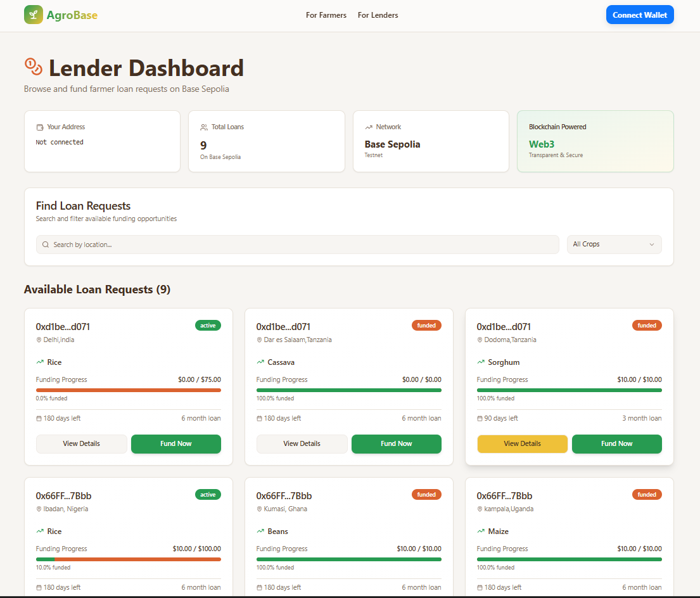Click the wallet icon in Your Address card

pyautogui.click(x=40, y=127)
